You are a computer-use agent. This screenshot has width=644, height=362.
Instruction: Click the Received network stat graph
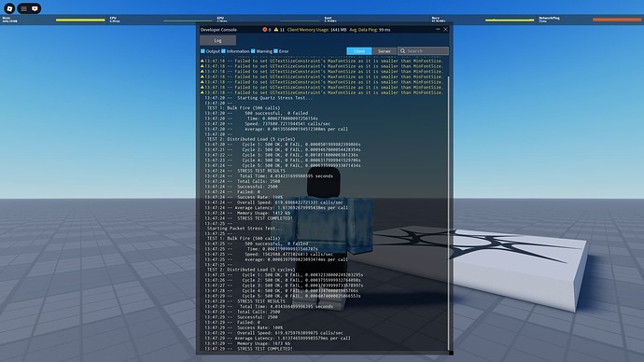(x=510, y=20)
